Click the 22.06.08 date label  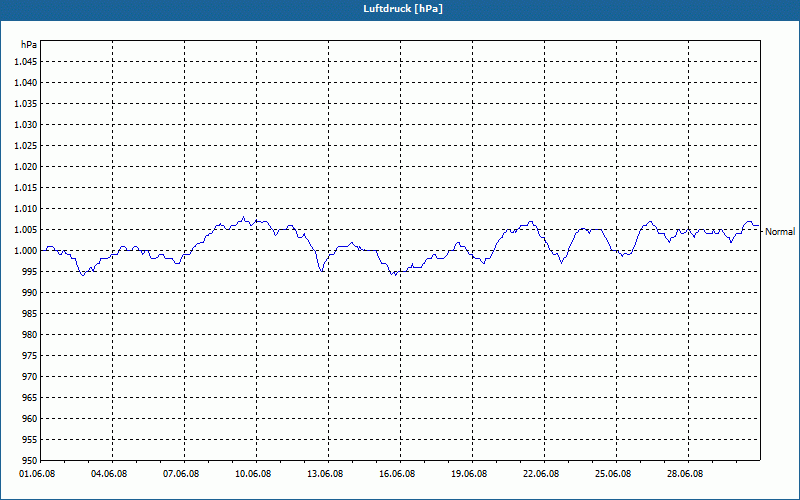pos(541,474)
